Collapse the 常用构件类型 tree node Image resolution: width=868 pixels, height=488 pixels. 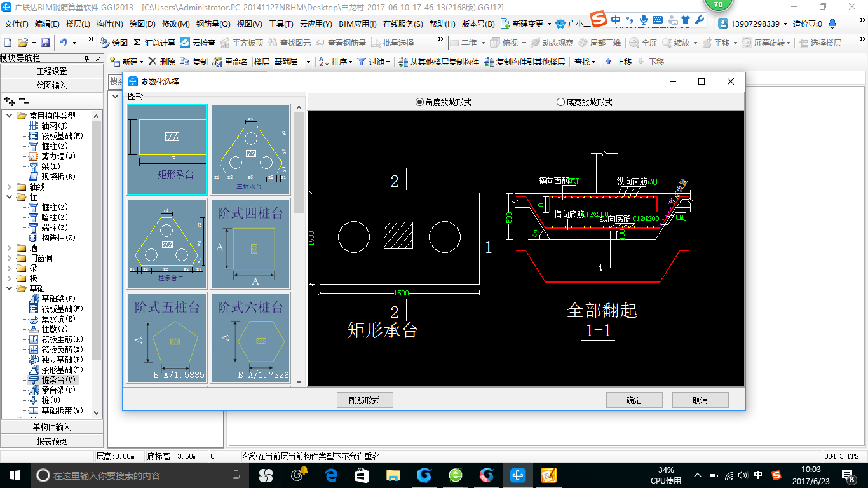[9, 116]
